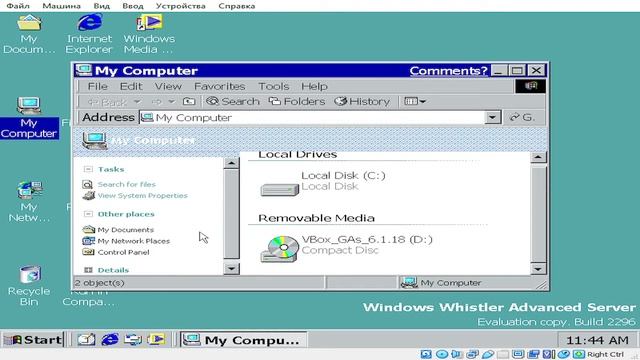Click the "2 object(s)" status bar text

point(99,282)
